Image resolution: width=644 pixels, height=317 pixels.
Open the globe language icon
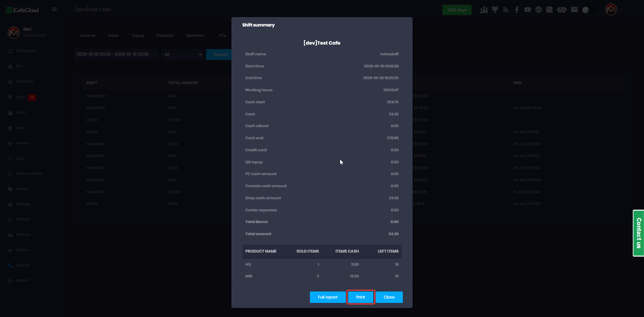click(x=538, y=10)
